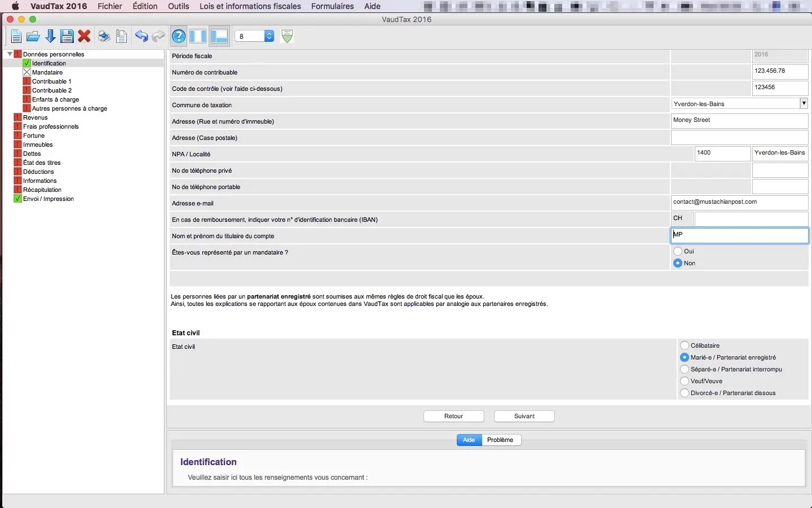
Task: Select Veuf/Veuve civil status
Action: coord(685,381)
